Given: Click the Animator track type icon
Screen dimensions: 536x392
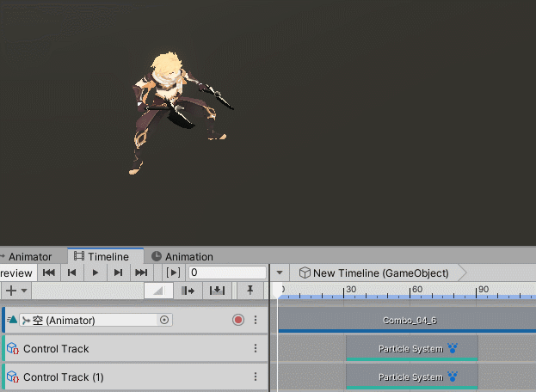Looking at the screenshot, I should 12,320.
